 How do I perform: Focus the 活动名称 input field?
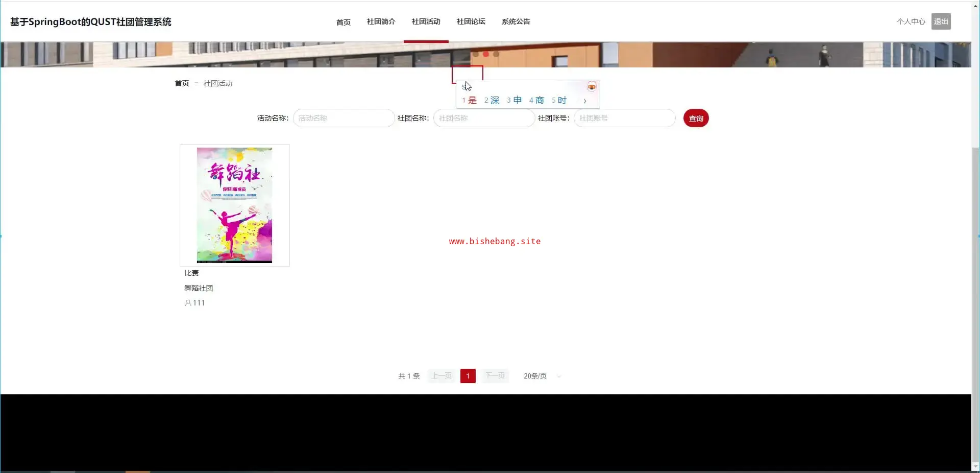[344, 118]
